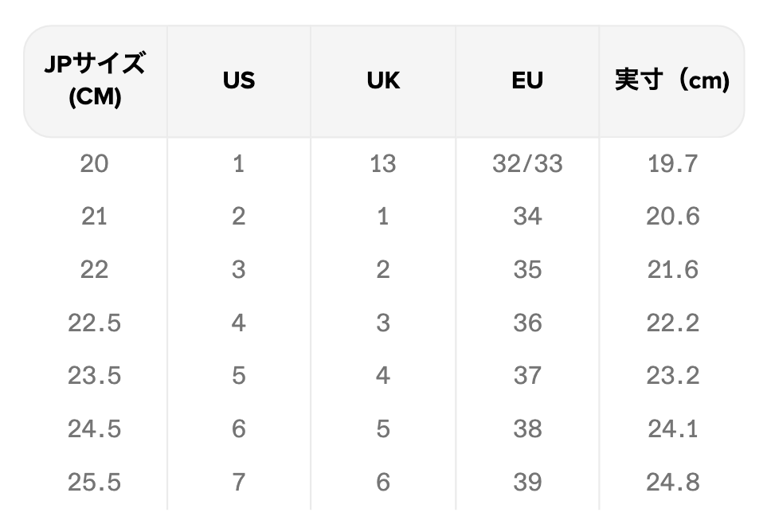Select the actual measurement 20.6 cell
This screenshot has width=771, height=532.
pyautogui.click(x=672, y=217)
